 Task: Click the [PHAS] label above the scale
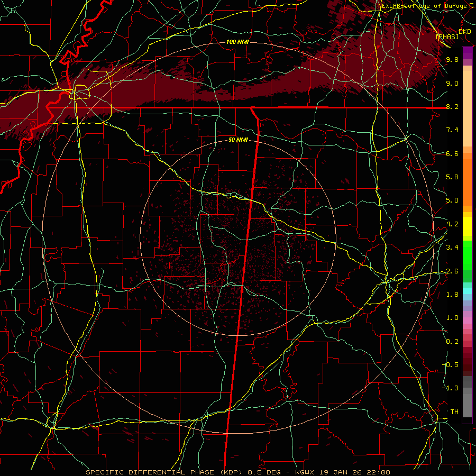click(x=447, y=36)
